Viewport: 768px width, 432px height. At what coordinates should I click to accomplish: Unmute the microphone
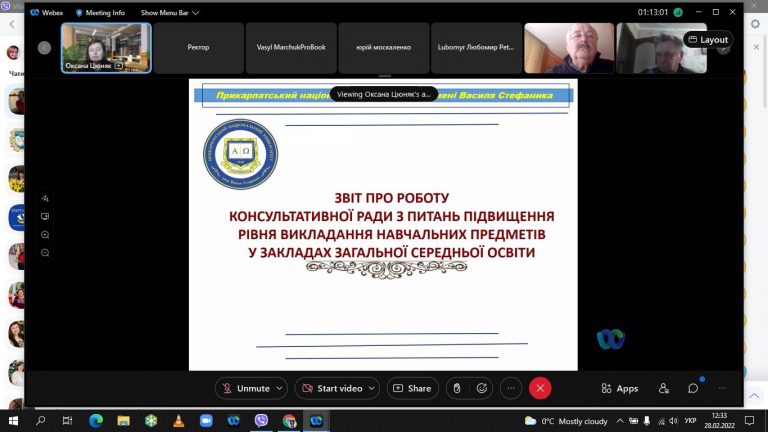[246, 388]
